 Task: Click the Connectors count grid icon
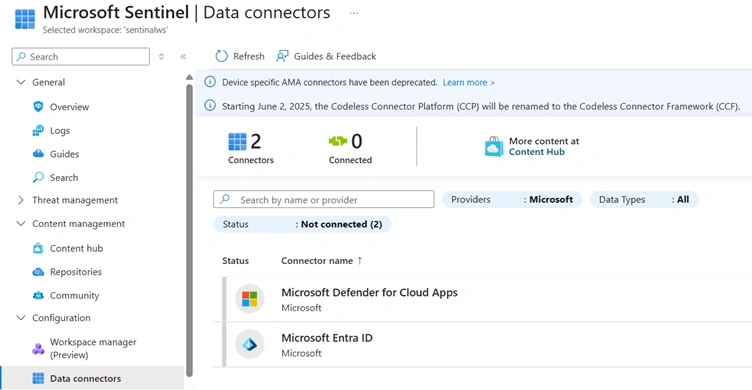click(x=237, y=142)
